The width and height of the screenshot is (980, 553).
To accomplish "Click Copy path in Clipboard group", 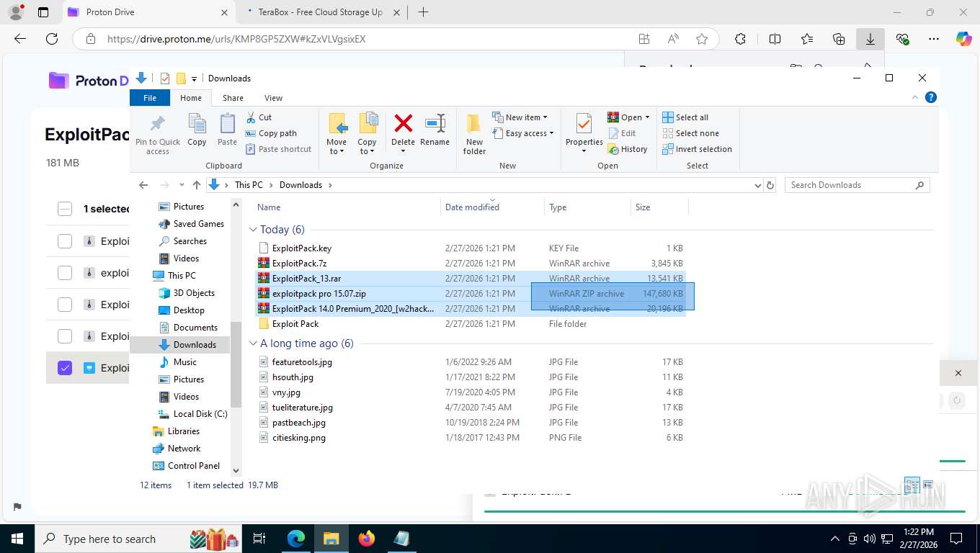I will pos(271,133).
